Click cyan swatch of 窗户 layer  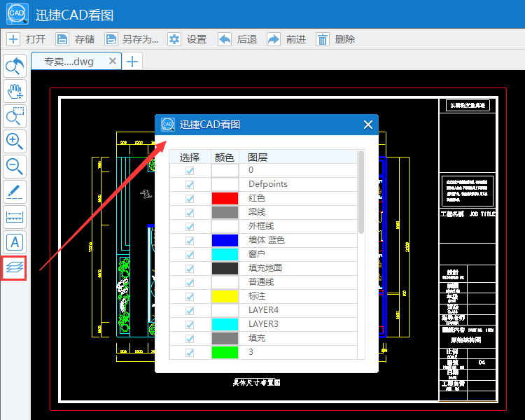(225, 255)
